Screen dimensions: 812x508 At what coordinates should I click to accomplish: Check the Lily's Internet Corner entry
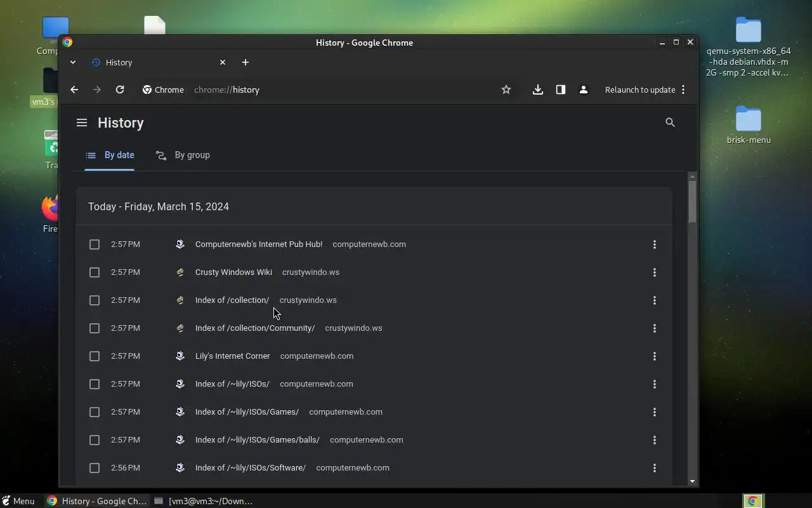click(95, 356)
